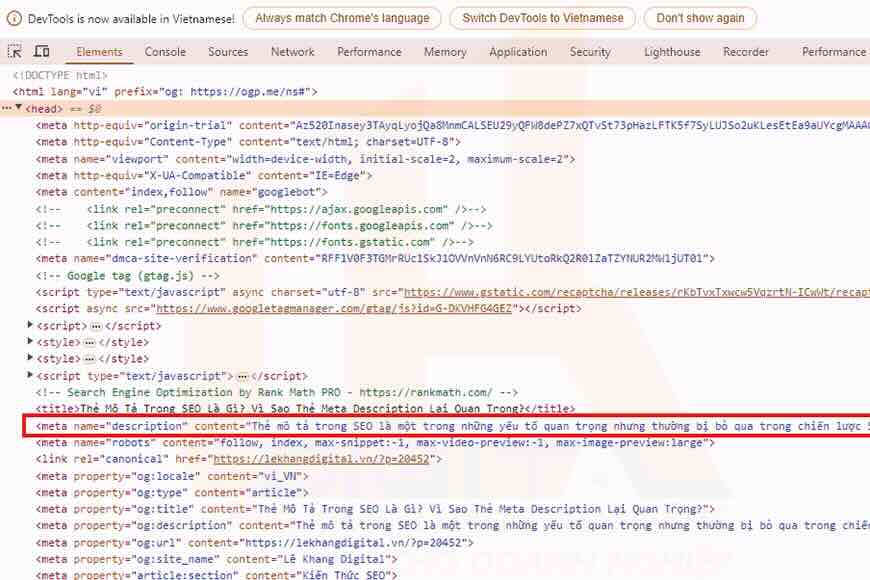Screen dimensions: 870x580
Task: Open the canonical lekhangdigital.vn link
Action: [321, 459]
